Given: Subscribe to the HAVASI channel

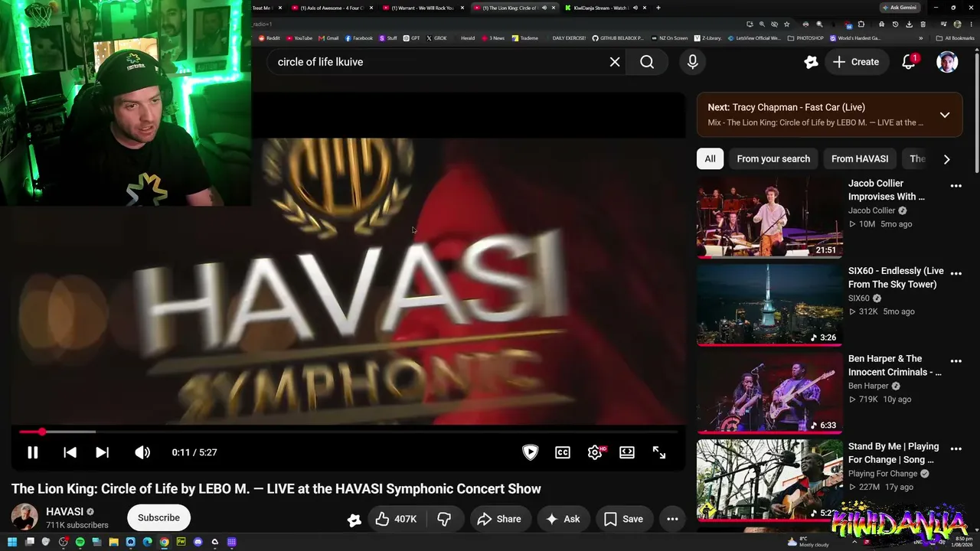Looking at the screenshot, I should 158,518.
